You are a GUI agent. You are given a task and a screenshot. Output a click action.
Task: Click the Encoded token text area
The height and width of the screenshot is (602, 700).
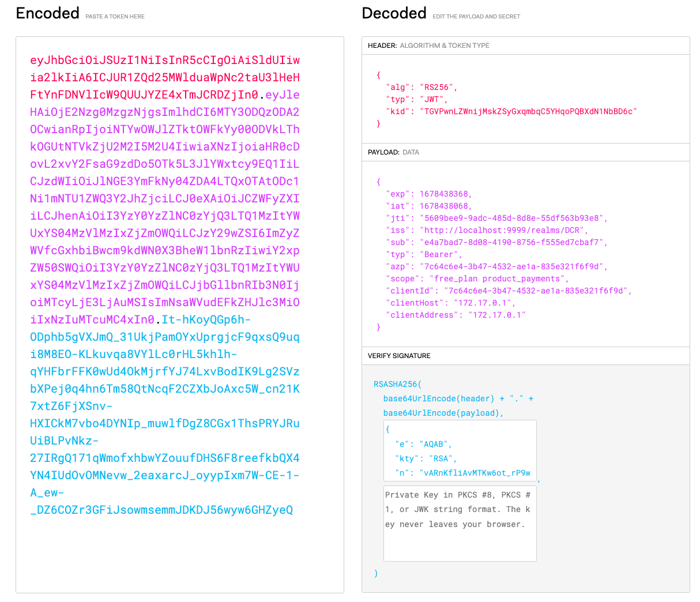180,314
